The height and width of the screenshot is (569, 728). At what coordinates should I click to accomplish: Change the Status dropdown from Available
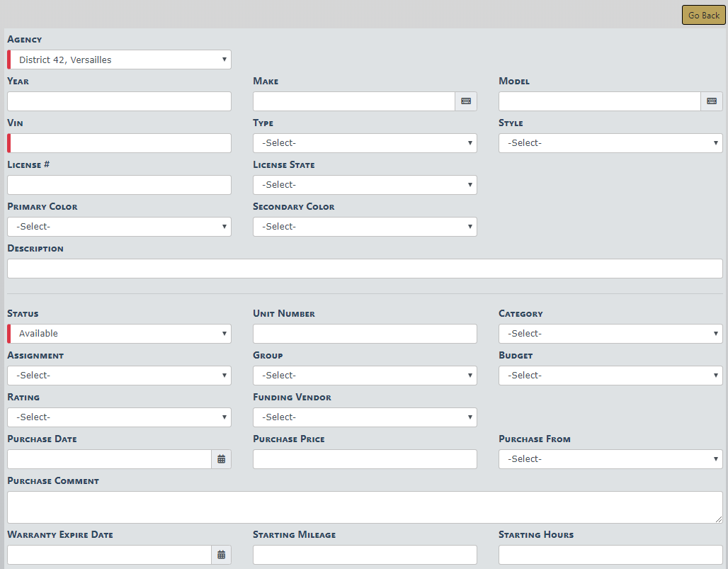click(119, 334)
